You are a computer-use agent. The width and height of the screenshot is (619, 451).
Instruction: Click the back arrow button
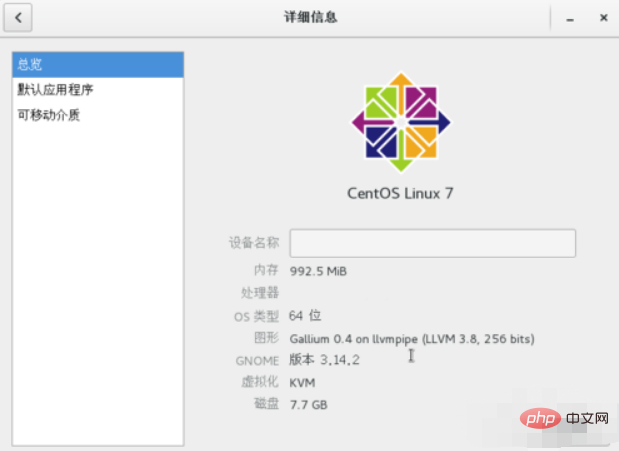point(19,18)
